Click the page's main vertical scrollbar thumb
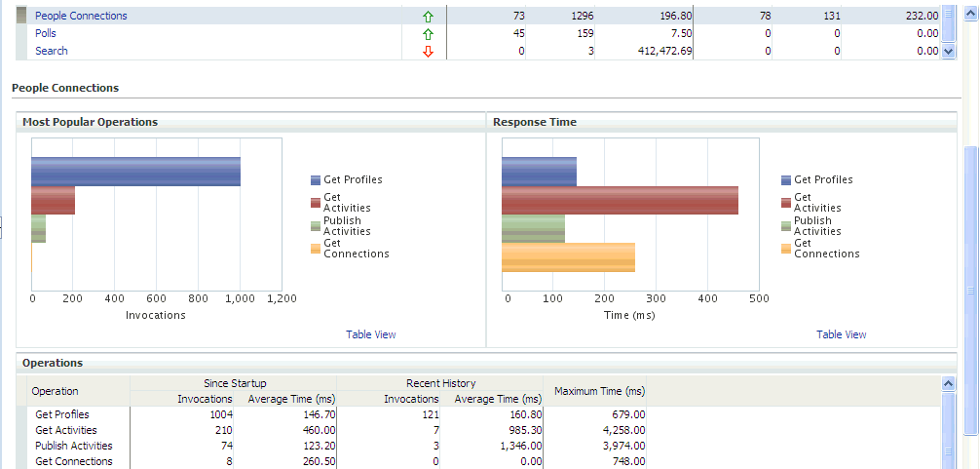980x469 pixels. tap(970, 290)
